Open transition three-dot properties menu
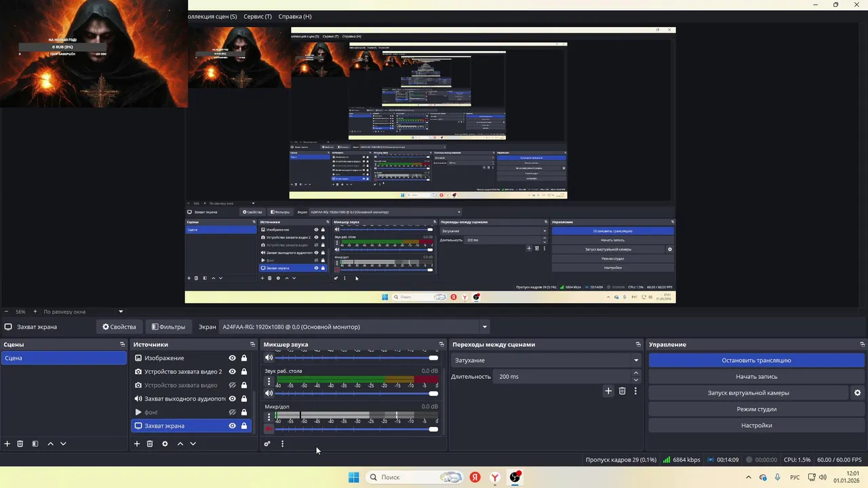 [x=635, y=391]
